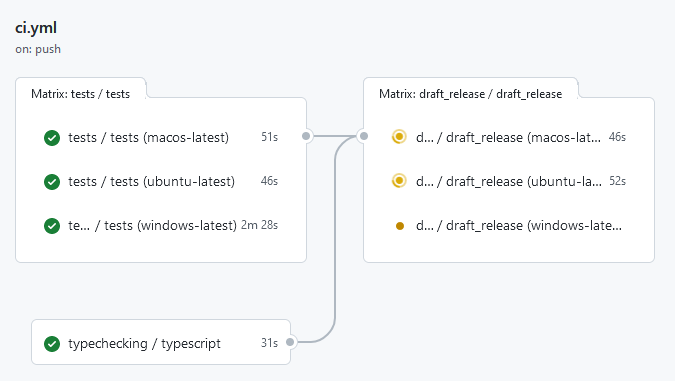Click the 46s duration of ubuntu tests
This screenshot has width=675, height=381.
(x=269, y=181)
